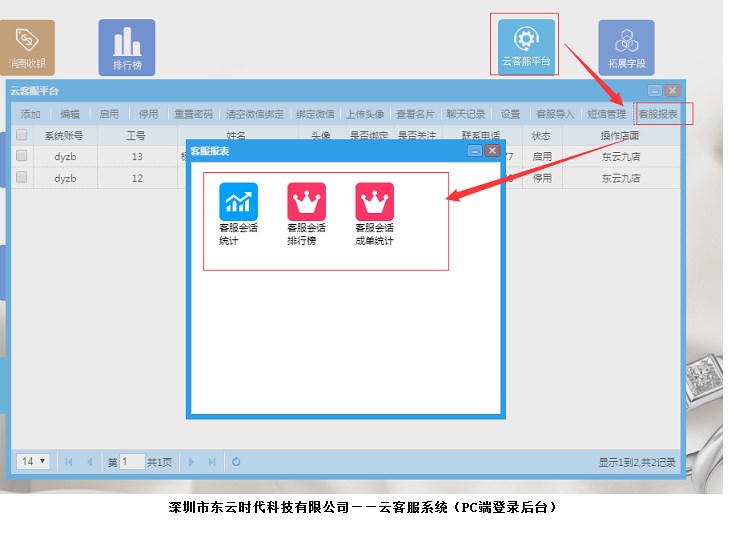Close the 客服报表 dialog

(x=491, y=150)
